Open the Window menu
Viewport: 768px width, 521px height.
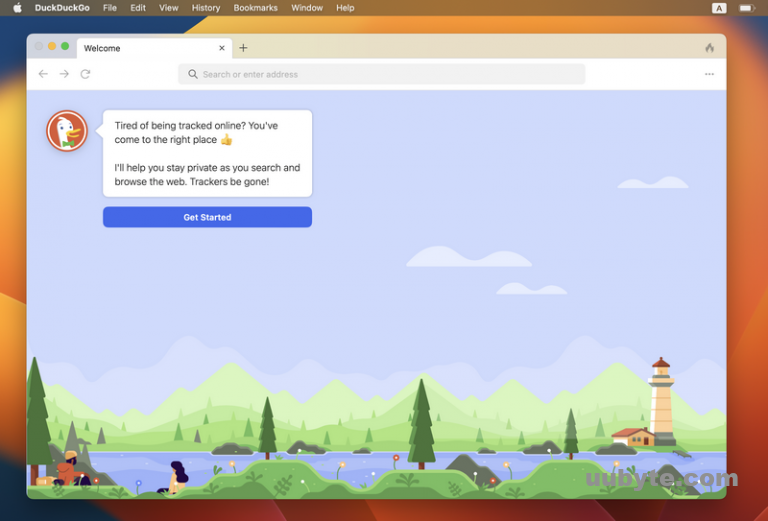point(307,8)
